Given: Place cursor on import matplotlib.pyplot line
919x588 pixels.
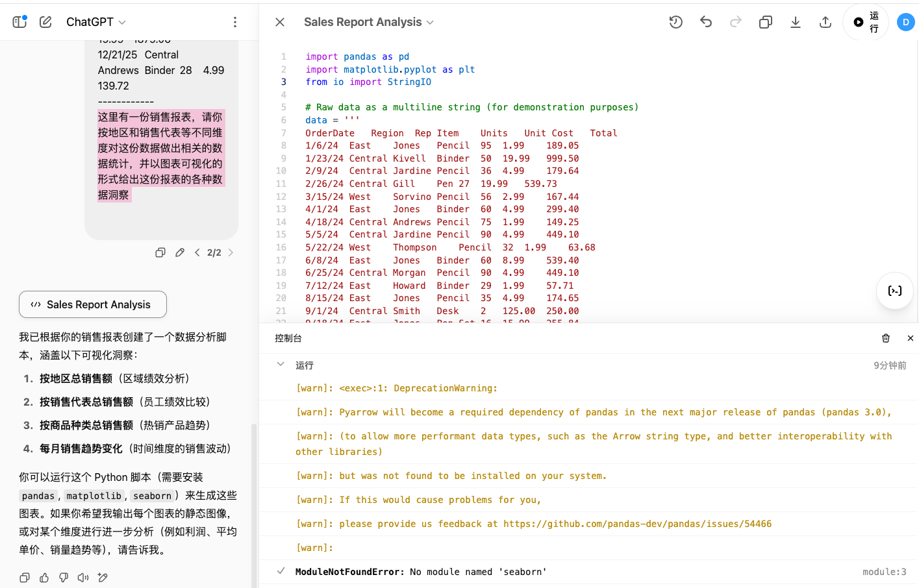Looking at the screenshot, I should point(390,69).
